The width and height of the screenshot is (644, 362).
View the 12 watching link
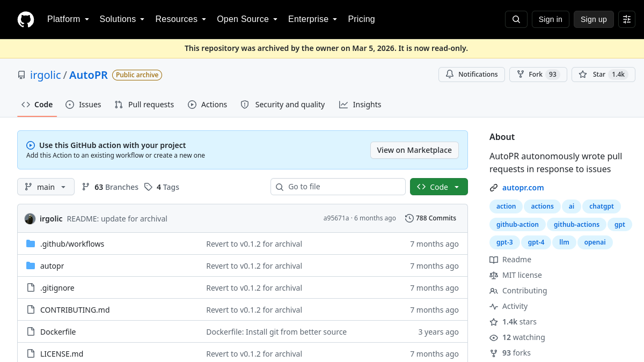point(517,337)
